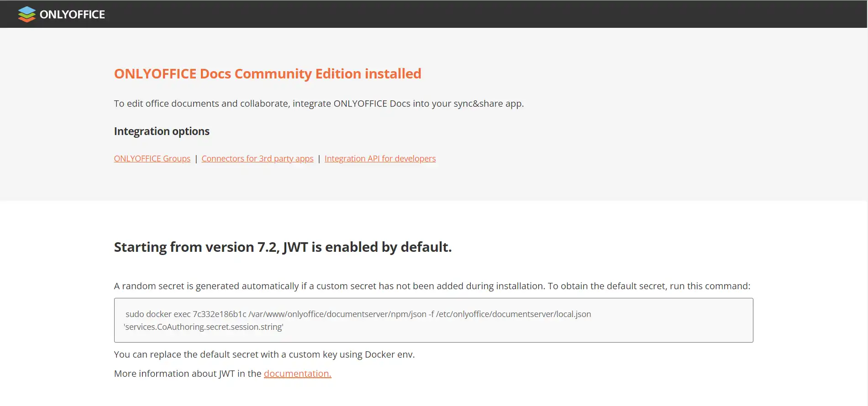Click the 'Community Edition installed' orange heading

pyautogui.click(x=268, y=73)
